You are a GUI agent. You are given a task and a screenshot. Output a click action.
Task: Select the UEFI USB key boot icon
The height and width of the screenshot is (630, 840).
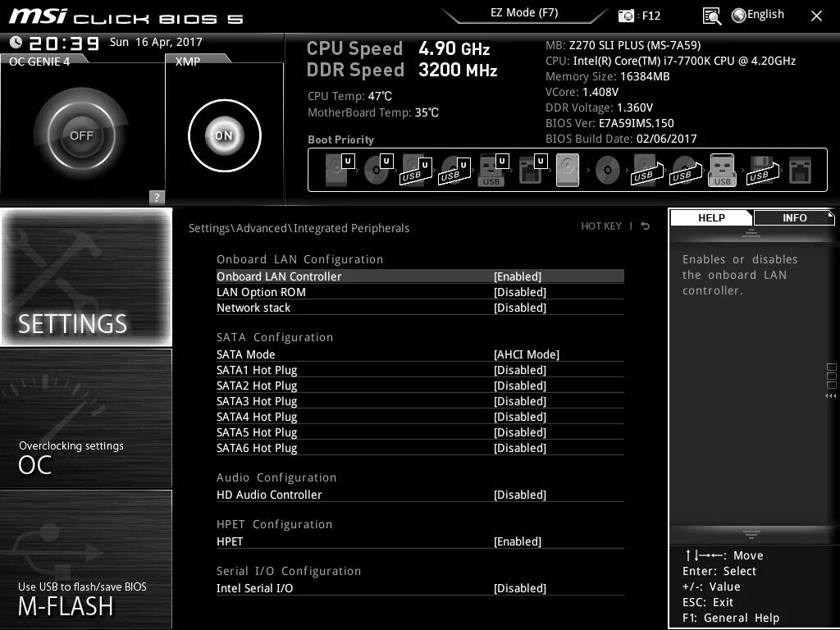click(493, 170)
